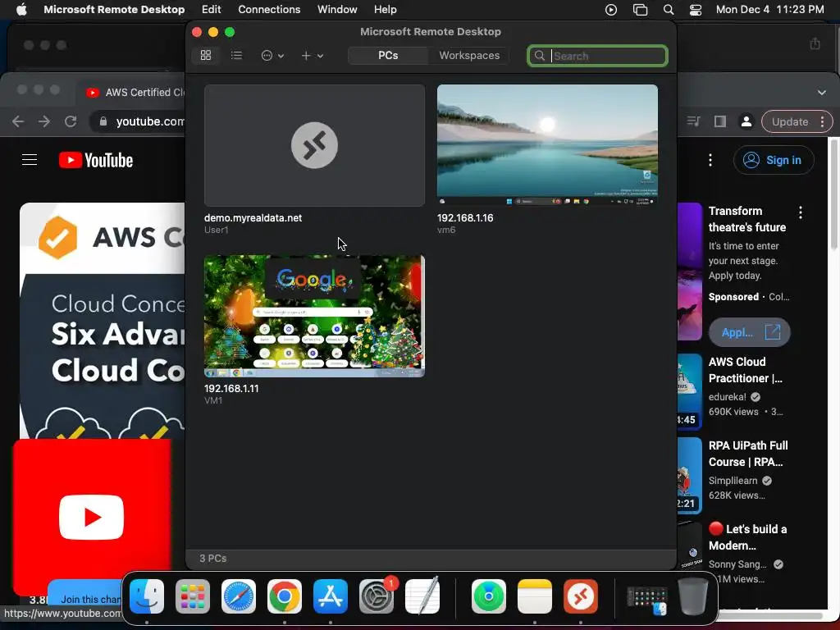840x630 pixels.
Task: Open Control Center in menu bar
Action: pyautogui.click(x=696, y=10)
